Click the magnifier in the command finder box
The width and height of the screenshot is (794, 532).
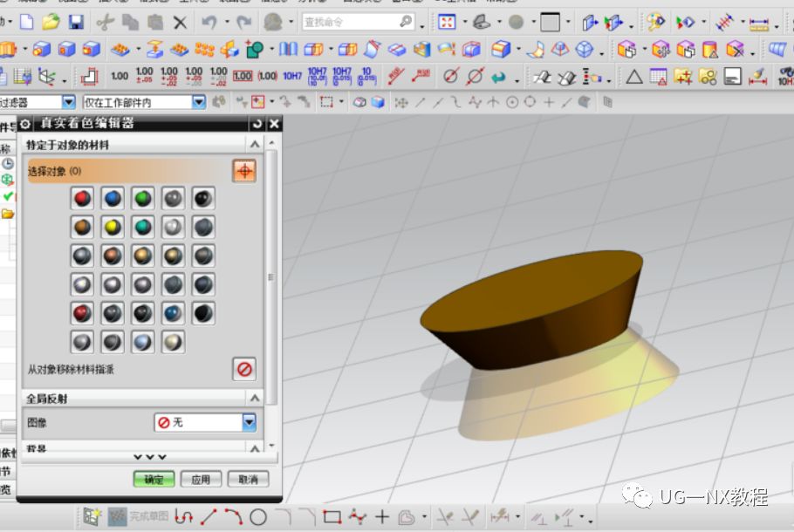406,21
